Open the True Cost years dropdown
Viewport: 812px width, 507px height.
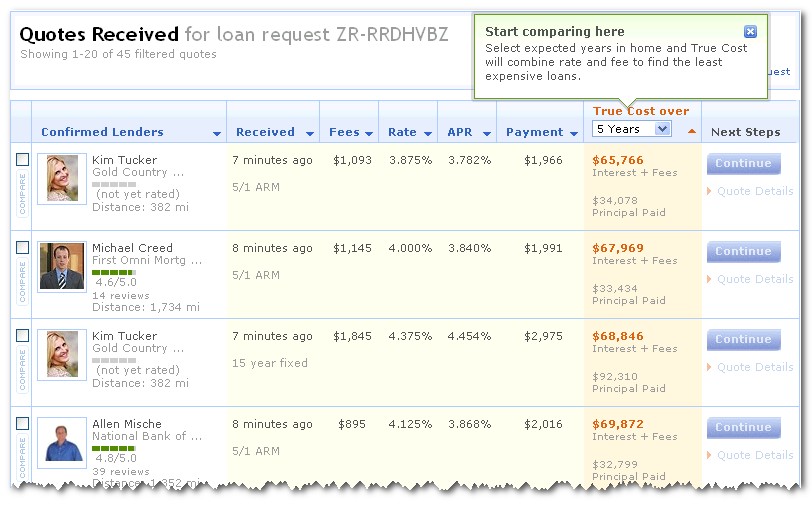point(632,129)
